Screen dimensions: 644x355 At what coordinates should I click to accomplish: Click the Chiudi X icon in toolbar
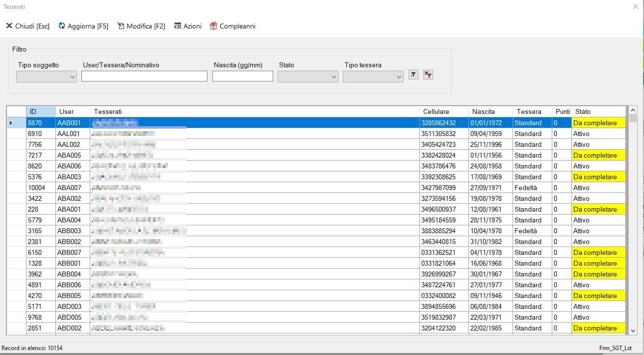point(9,26)
